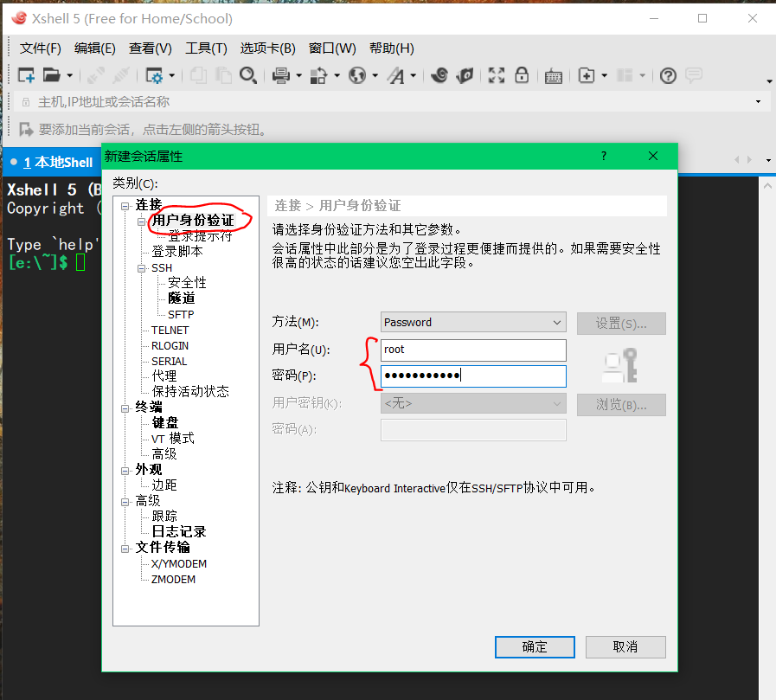Select 日志记录 in category tree

pyautogui.click(x=179, y=531)
